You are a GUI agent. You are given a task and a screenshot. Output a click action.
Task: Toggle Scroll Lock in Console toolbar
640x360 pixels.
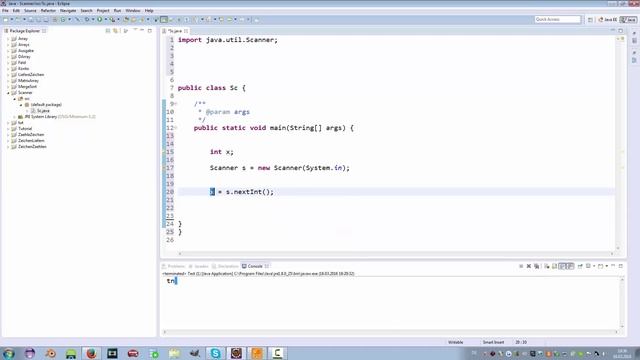[554, 266]
